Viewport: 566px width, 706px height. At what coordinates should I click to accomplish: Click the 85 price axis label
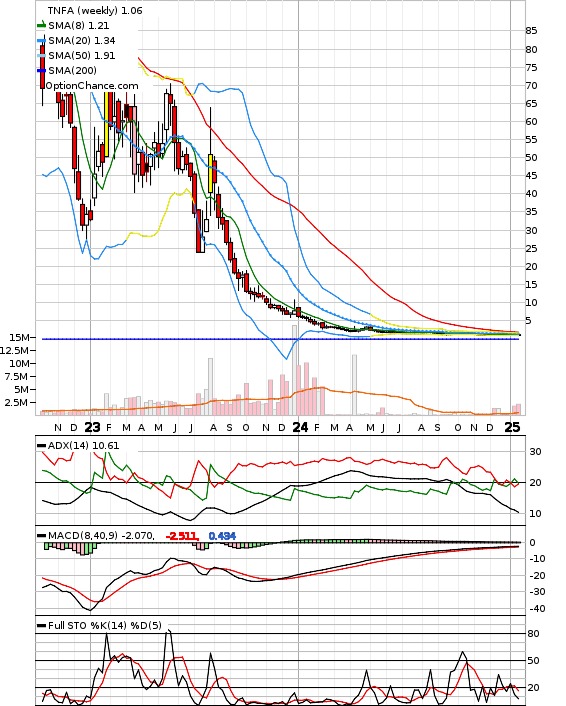(531, 31)
